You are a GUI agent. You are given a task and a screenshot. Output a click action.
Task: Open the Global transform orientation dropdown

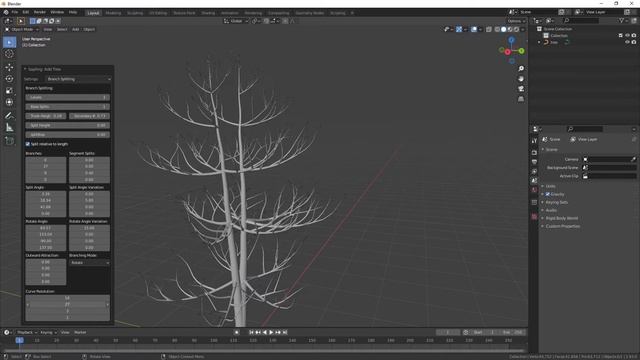[x=236, y=21]
